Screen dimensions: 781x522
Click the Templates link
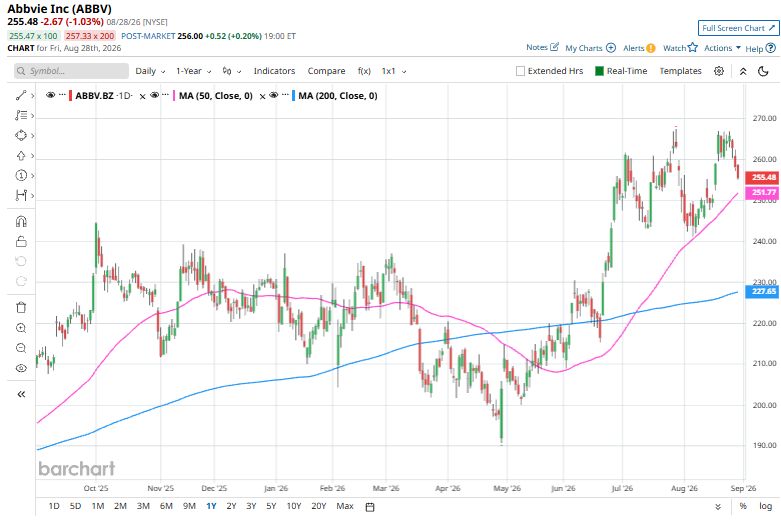680,71
